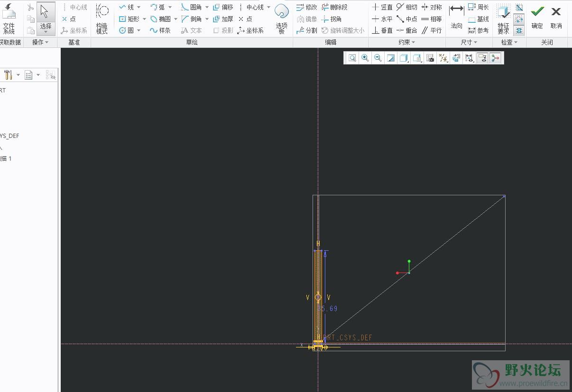Open the display style cube dropdown
This screenshot has width=572, height=392.
pos(404,58)
